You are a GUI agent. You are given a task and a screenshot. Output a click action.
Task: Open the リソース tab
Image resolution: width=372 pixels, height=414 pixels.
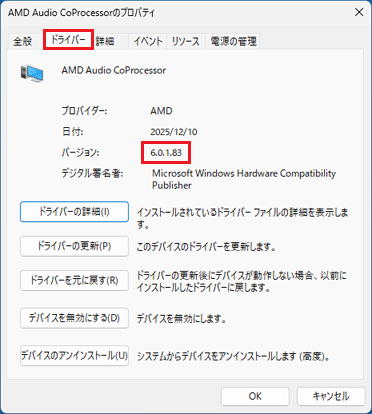pyautogui.click(x=185, y=42)
